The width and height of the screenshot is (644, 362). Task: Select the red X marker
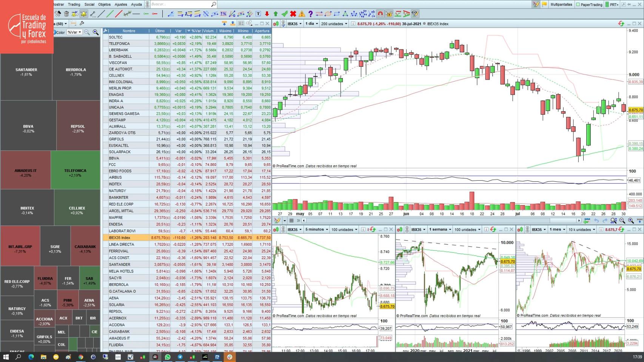coord(293,14)
